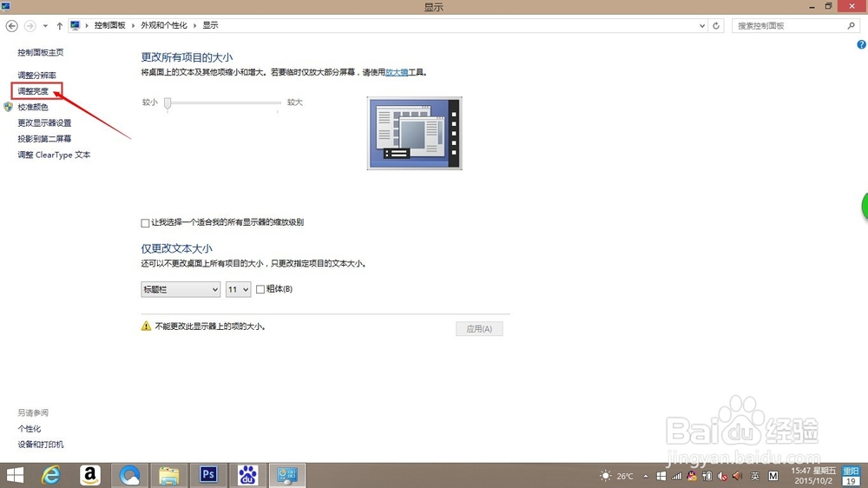Image resolution: width=868 pixels, height=488 pixels.
Task: Open the font size 11 dropdown
Action: click(x=238, y=289)
